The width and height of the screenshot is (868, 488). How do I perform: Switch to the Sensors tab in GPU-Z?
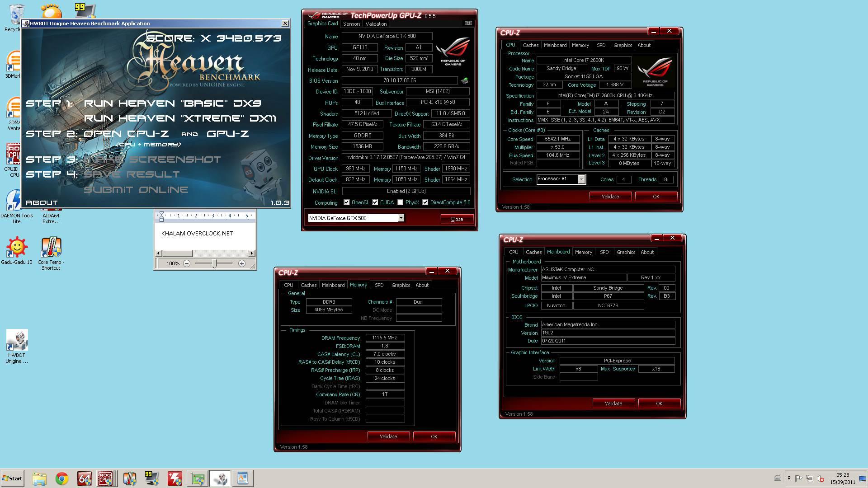(352, 24)
